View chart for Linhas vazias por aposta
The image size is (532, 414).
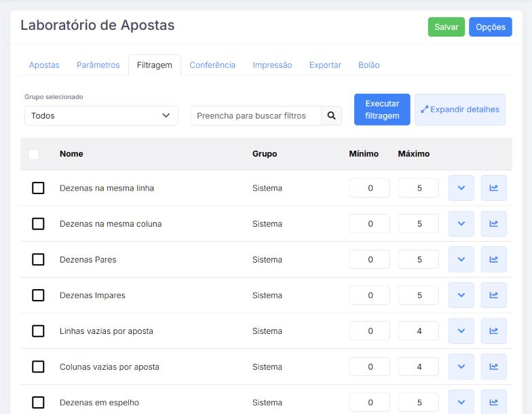[494, 331]
